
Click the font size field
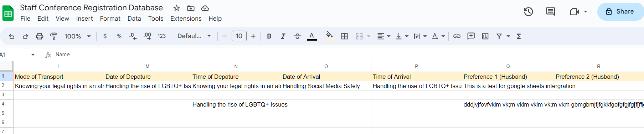pyautogui.click(x=239, y=36)
